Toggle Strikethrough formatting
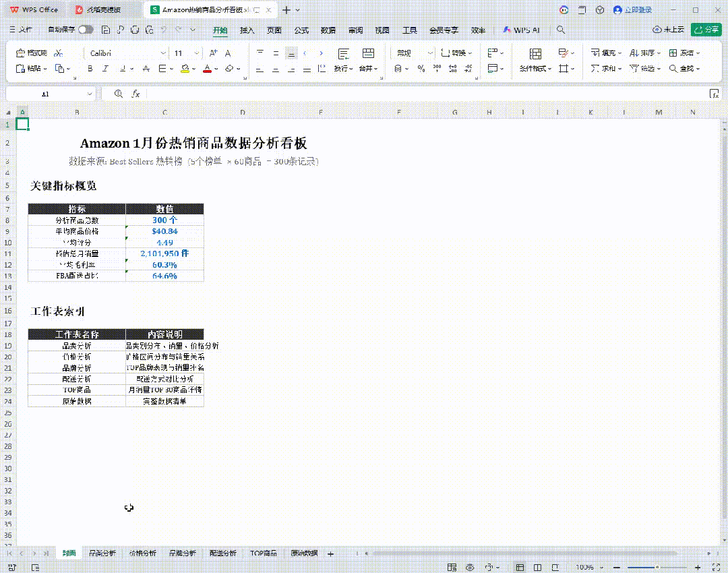This screenshot has height=573, width=728. coord(146,69)
